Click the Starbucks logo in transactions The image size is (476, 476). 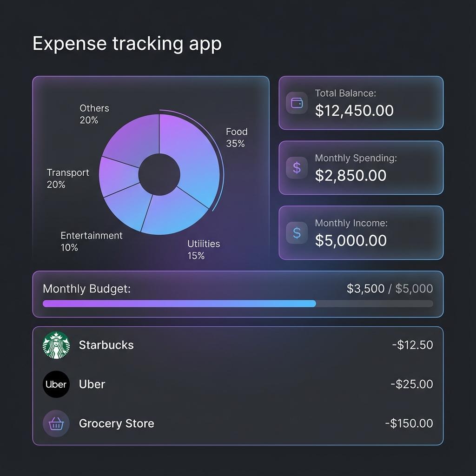[56, 345]
